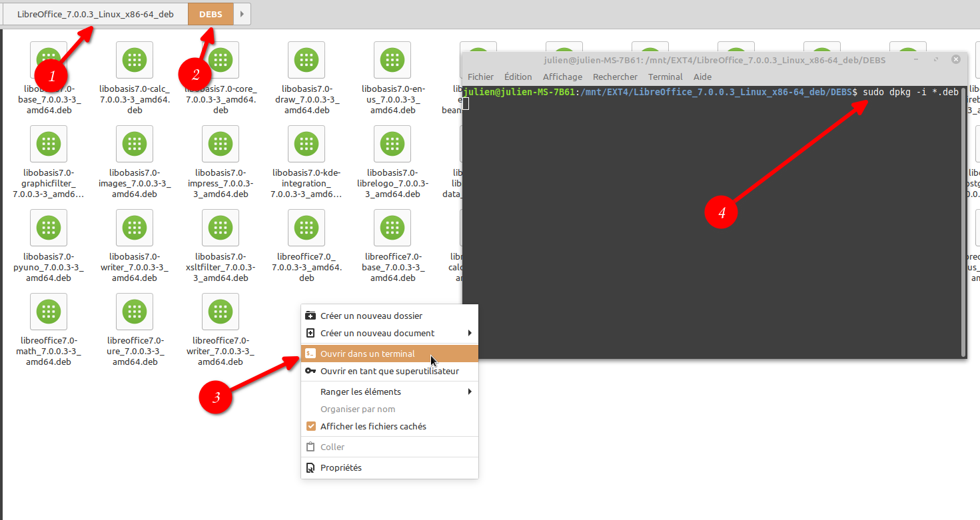Click the terminal window title bar

pyautogui.click(x=714, y=60)
